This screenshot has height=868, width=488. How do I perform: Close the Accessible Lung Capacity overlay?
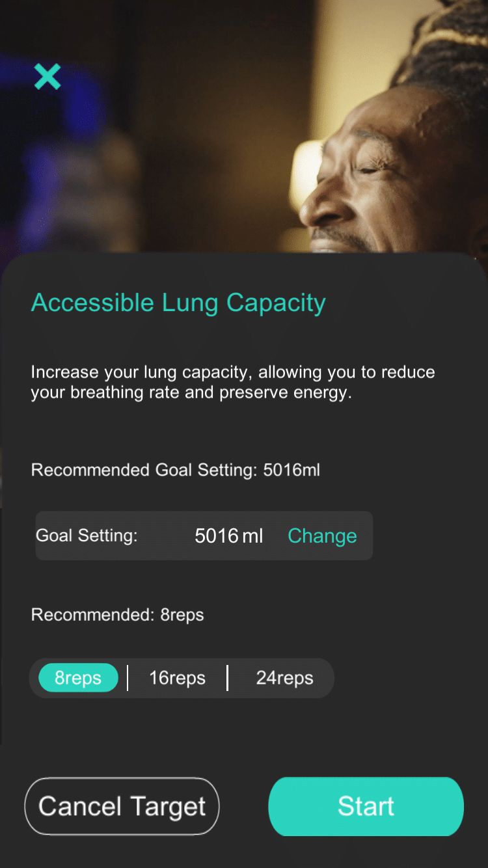click(47, 76)
